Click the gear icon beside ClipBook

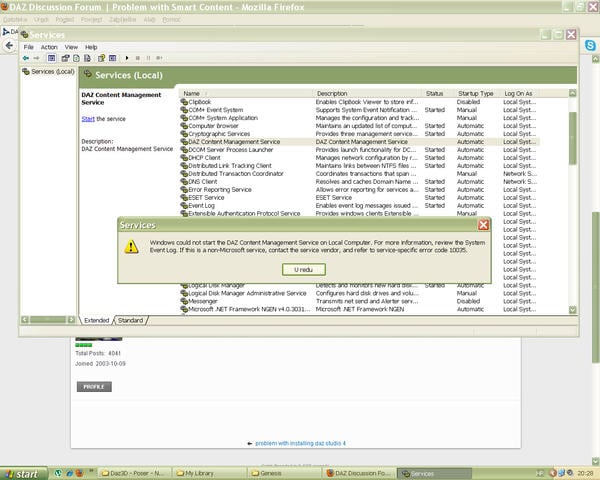click(x=184, y=102)
